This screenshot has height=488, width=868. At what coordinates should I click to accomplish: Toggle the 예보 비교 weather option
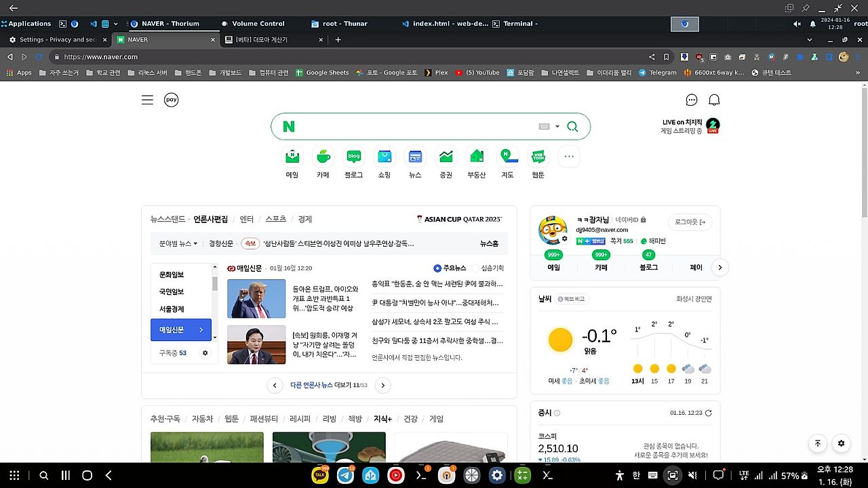click(x=572, y=299)
